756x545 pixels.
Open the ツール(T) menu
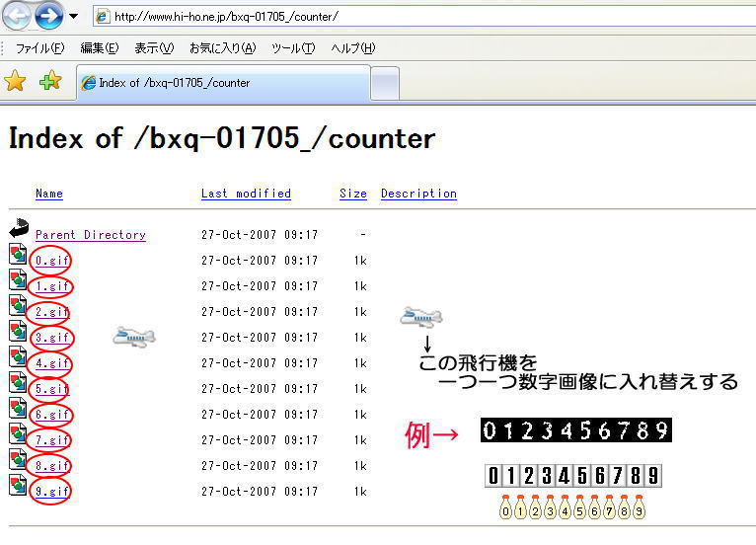point(293,48)
